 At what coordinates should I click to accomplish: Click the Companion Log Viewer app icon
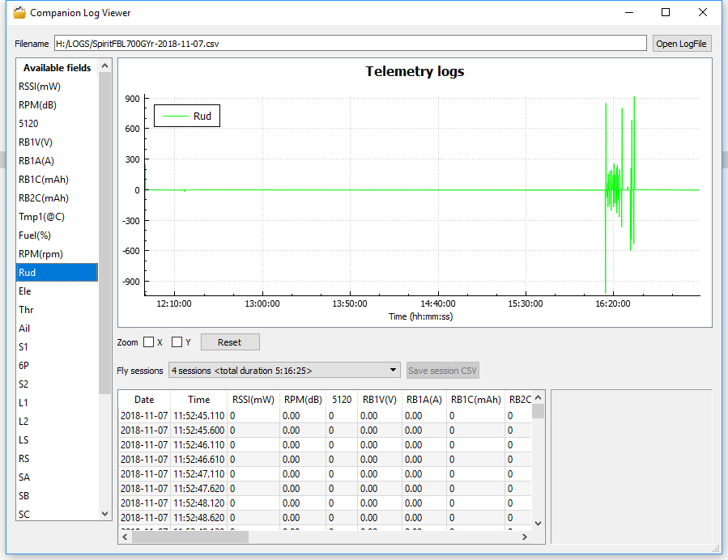[19, 13]
